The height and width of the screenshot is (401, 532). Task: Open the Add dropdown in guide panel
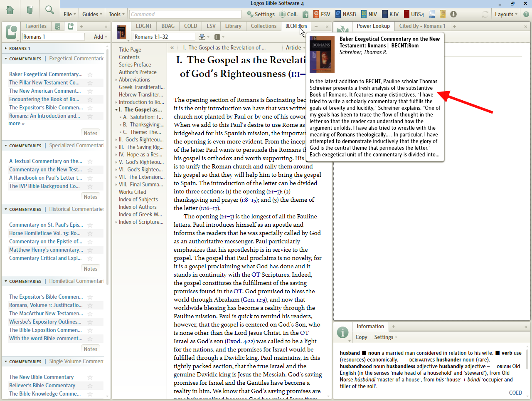click(100, 37)
